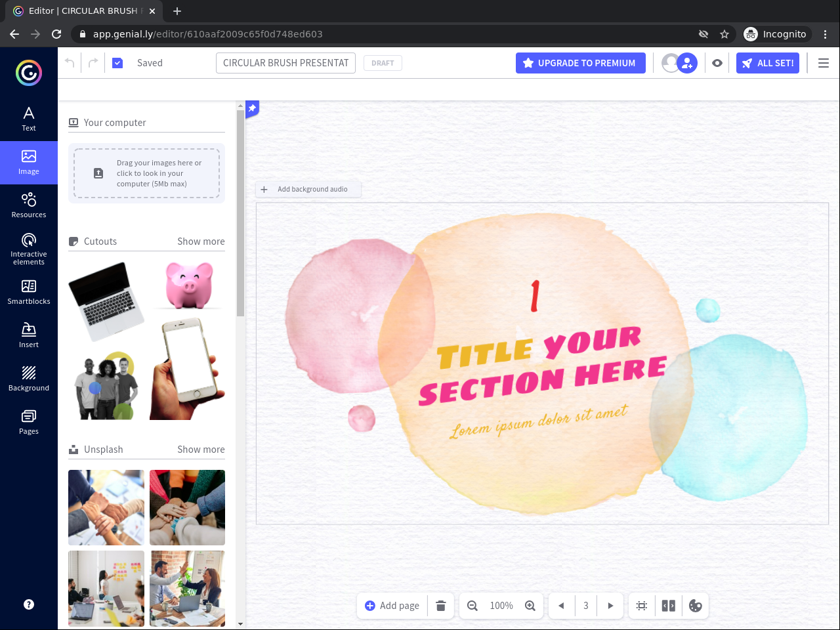
Task: Open Chrome's three-dot menu
Action: pos(826,34)
